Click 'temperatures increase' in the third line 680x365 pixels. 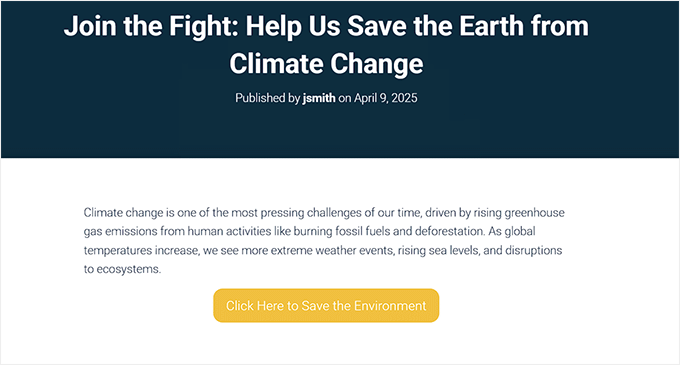pos(141,251)
